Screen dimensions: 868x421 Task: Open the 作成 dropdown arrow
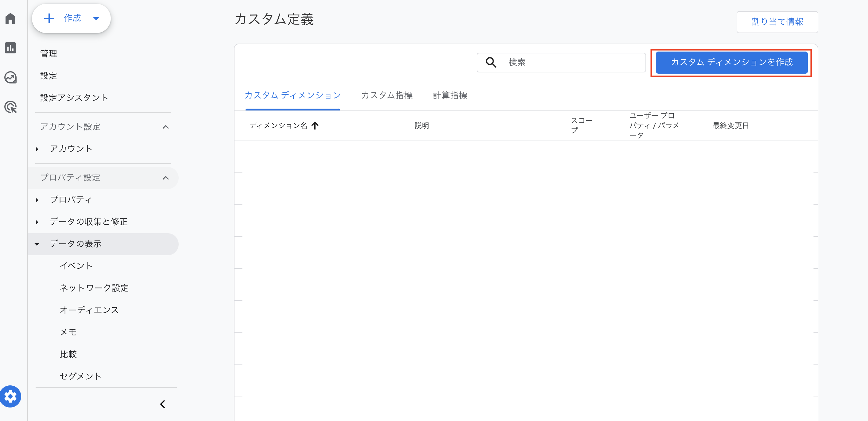96,18
